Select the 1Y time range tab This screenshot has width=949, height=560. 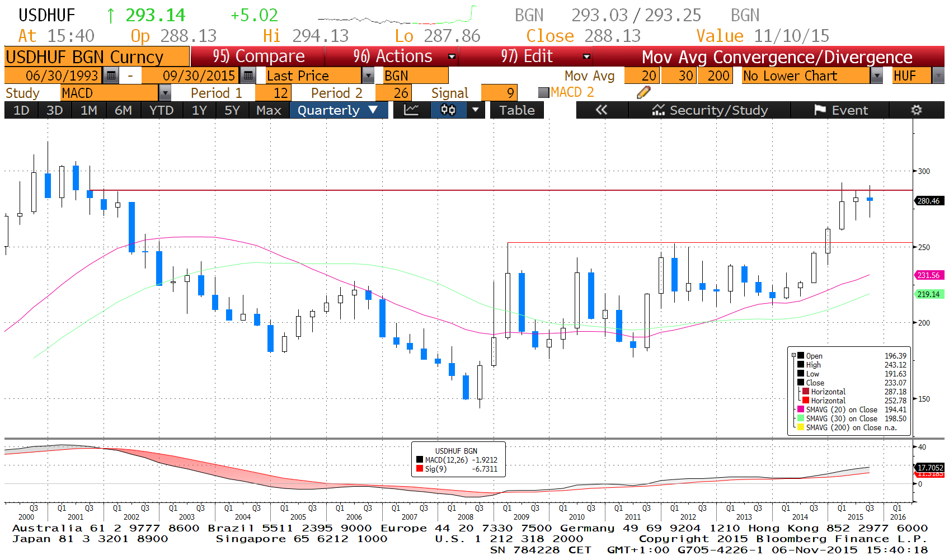199,110
